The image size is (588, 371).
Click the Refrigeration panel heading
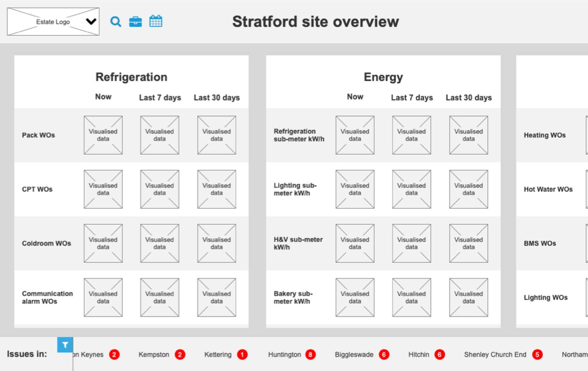[x=131, y=77]
